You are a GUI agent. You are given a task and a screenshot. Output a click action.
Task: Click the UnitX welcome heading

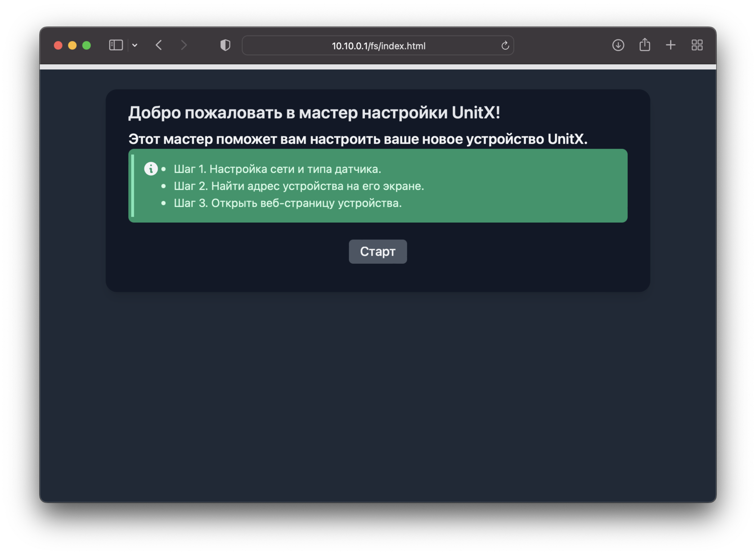click(x=315, y=113)
